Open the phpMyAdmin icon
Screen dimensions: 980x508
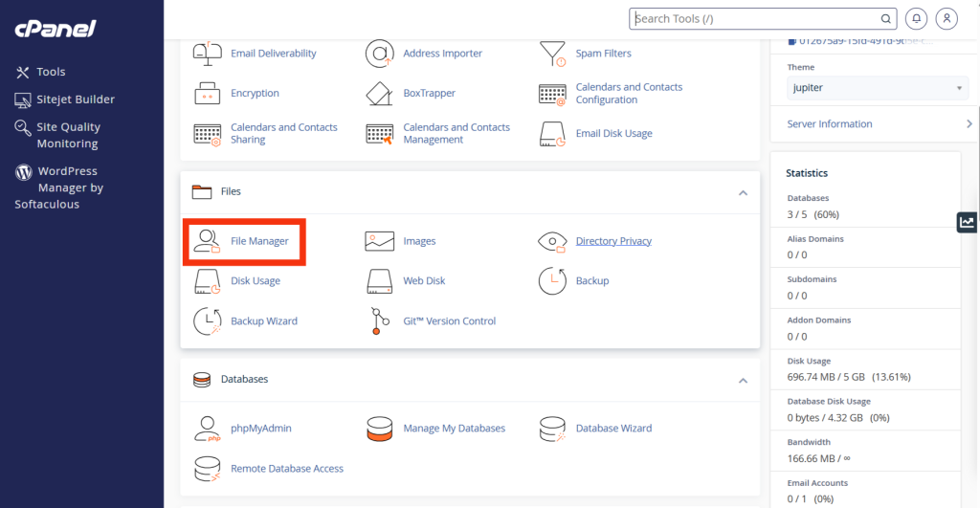(208, 429)
